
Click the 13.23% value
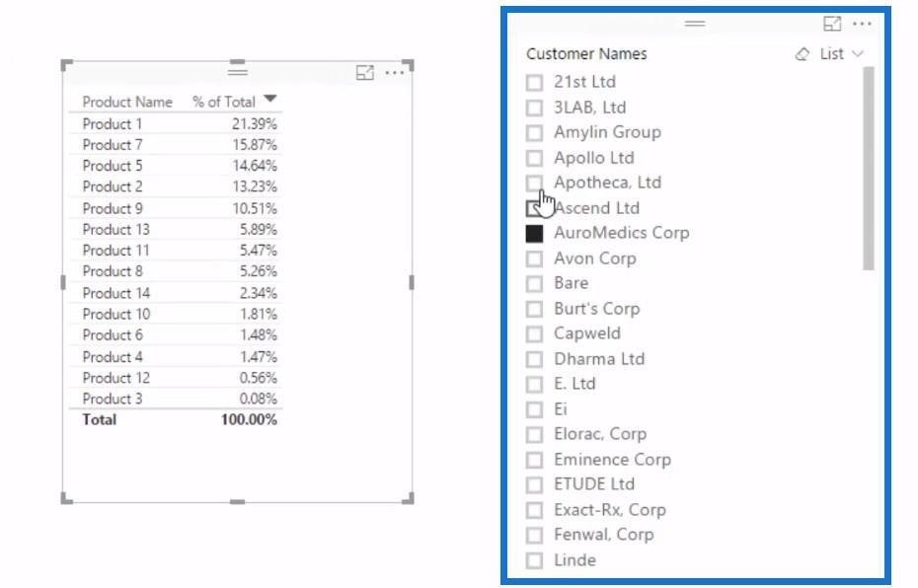click(x=254, y=187)
